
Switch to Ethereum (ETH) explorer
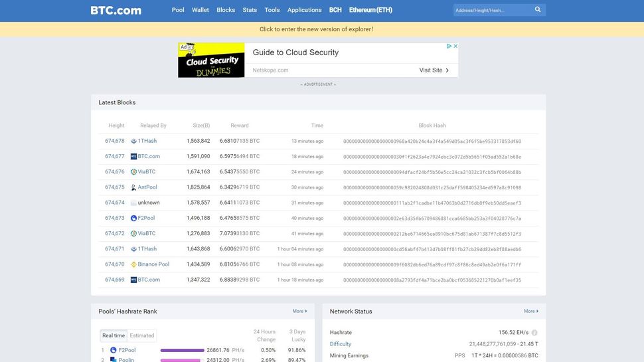tap(370, 10)
